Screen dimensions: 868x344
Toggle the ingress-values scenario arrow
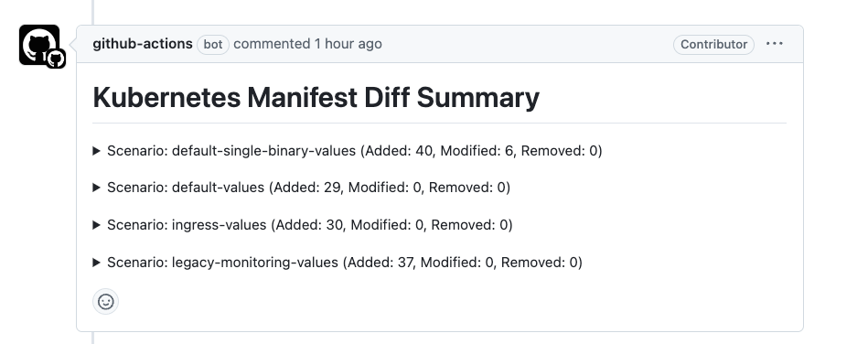click(x=96, y=225)
